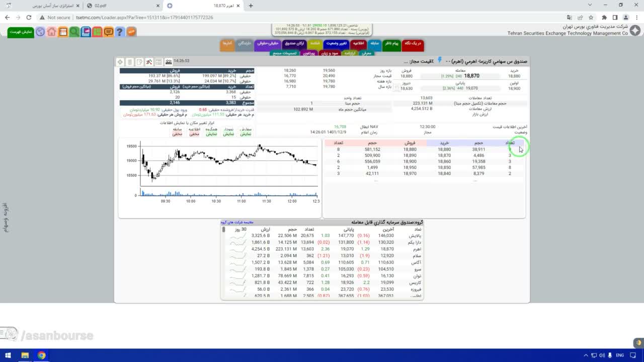Image resolution: width=644 pixels, height=362 pixels.
Task: Open the question mark help icon
Action: click(x=120, y=32)
